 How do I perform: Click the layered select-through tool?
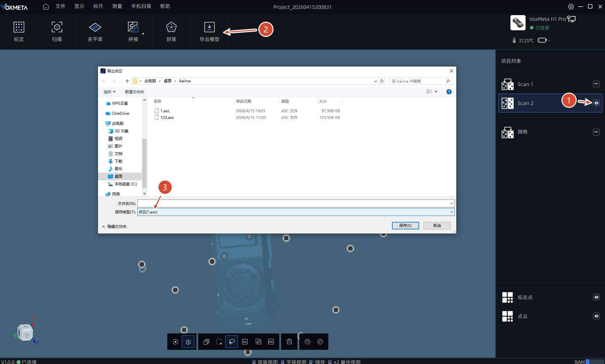[x=206, y=342]
